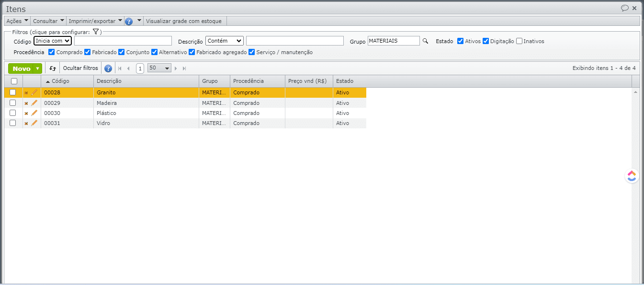Edit item 00029 Madeira with pencil icon

pyautogui.click(x=34, y=103)
